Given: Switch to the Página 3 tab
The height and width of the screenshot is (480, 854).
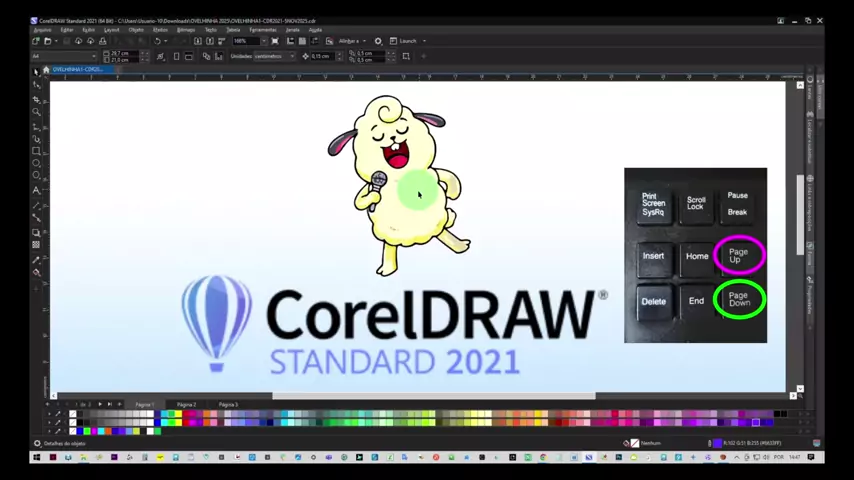Looking at the screenshot, I should pyautogui.click(x=228, y=404).
